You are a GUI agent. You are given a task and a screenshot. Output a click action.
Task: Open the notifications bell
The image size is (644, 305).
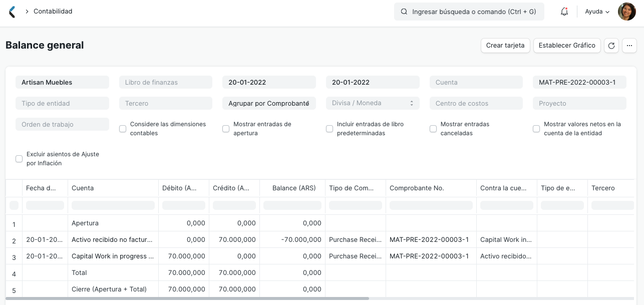click(564, 11)
